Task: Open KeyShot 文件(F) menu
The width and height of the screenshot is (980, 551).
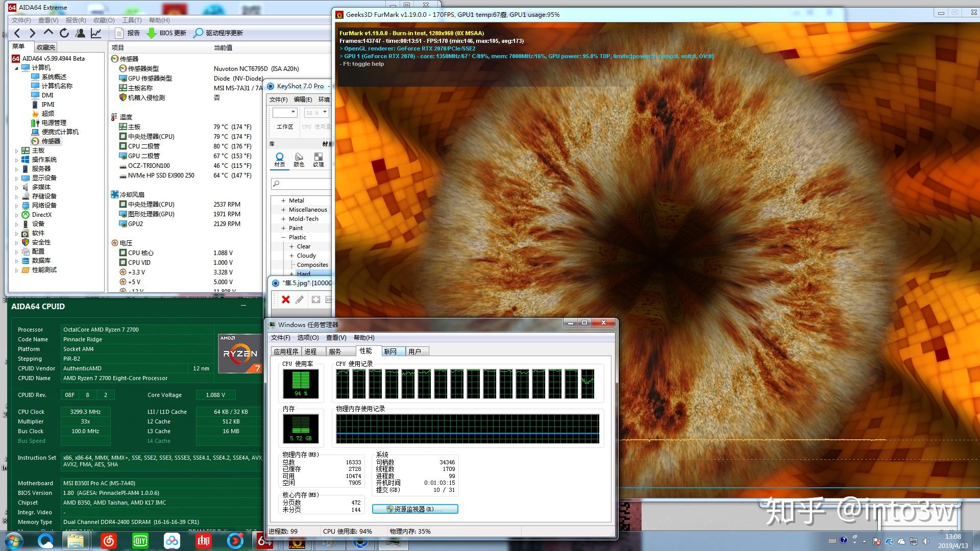Action: point(278,99)
